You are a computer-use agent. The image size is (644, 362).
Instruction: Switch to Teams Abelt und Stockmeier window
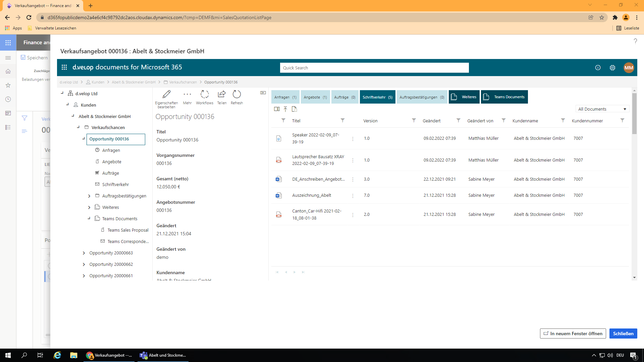(163, 355)
